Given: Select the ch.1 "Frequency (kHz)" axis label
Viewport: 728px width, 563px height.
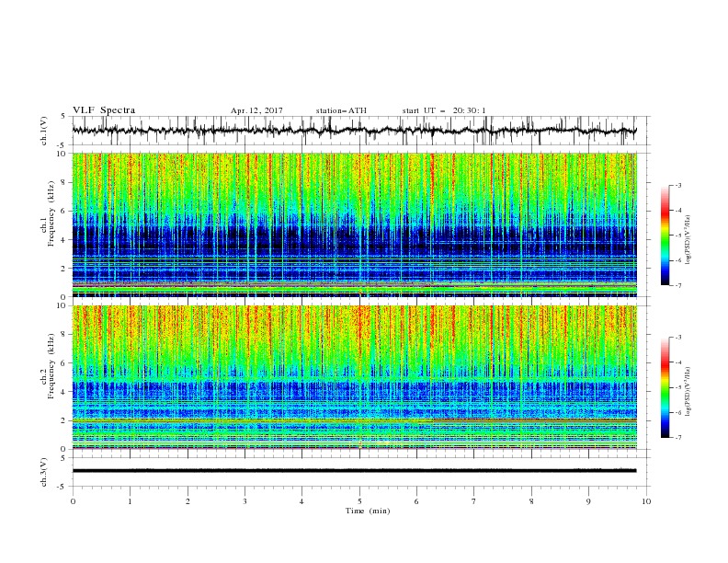Looking at the screenshot, I should pos(51,213).
